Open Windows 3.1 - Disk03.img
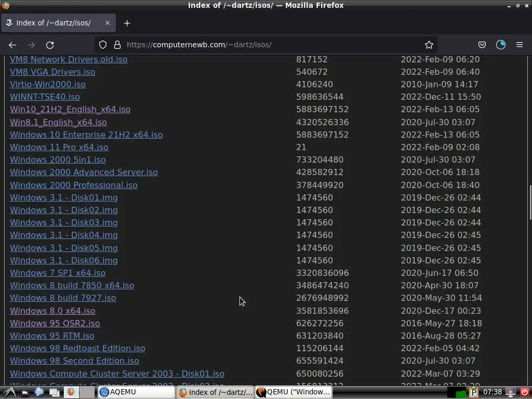 64,223
